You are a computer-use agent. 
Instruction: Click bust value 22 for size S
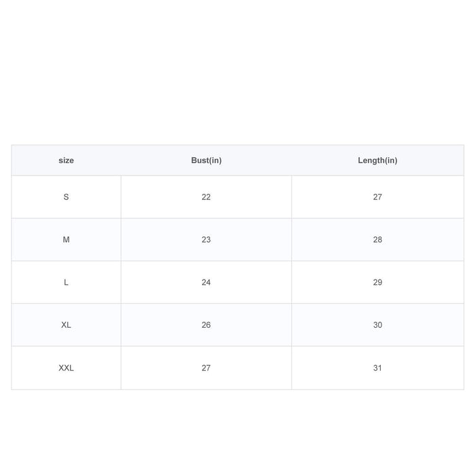206,197
